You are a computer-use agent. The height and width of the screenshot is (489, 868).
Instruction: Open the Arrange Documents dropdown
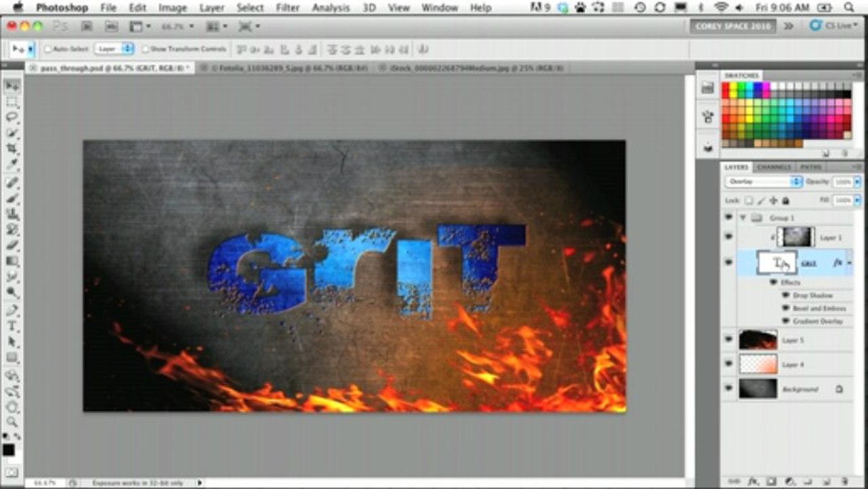tap(216, 26)
